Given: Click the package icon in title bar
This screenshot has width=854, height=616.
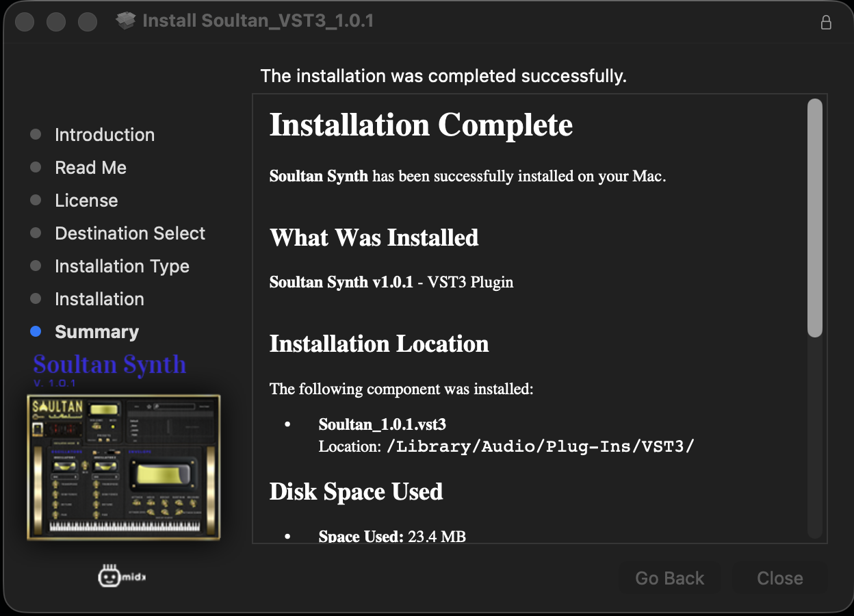Looking at the screenshot, I should (126, 21).
